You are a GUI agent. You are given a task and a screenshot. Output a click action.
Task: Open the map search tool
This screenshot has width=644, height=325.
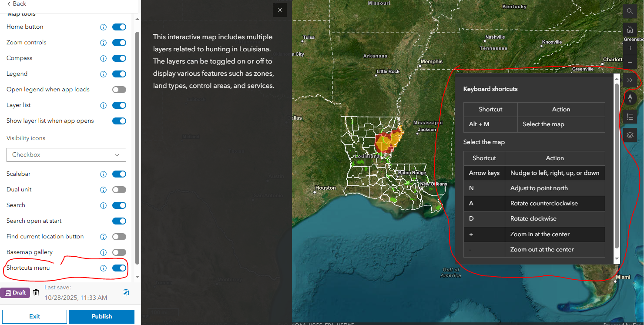click(630, 11)
